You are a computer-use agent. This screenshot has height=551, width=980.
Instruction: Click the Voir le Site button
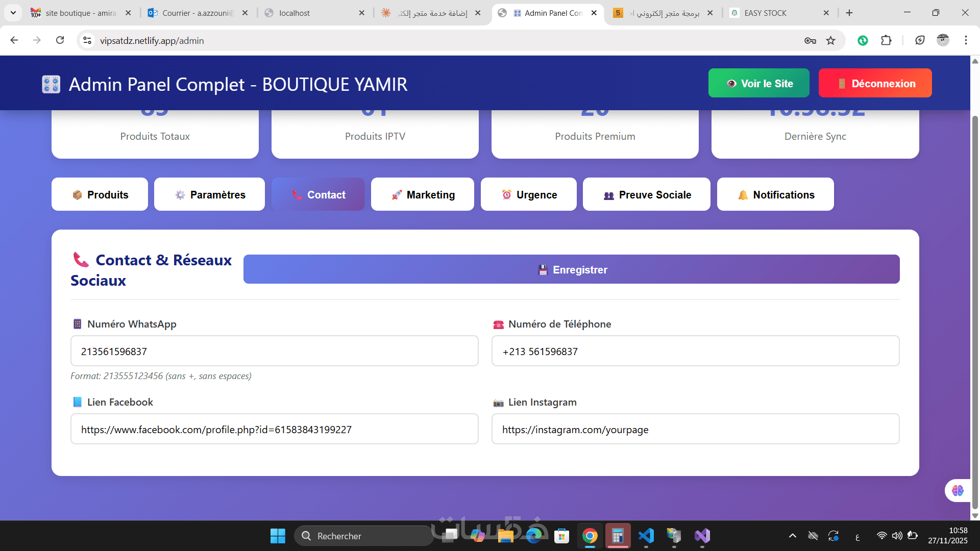tap(758, 83)
